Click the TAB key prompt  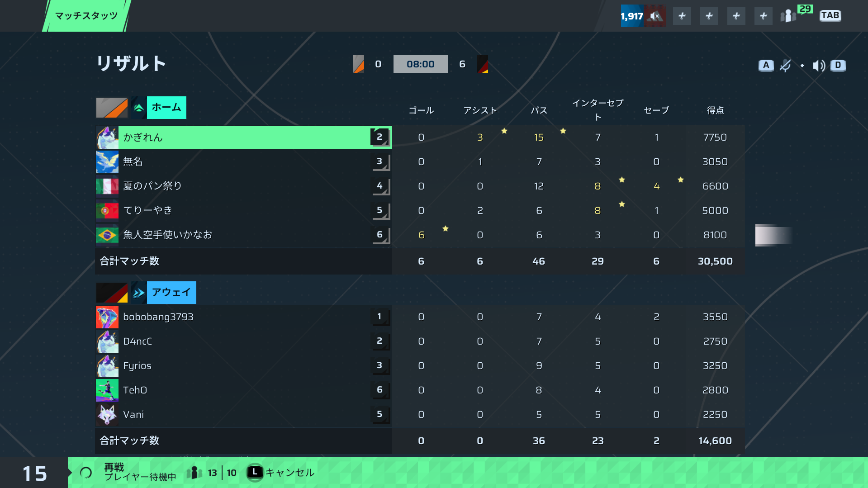[x=830, y=15]
